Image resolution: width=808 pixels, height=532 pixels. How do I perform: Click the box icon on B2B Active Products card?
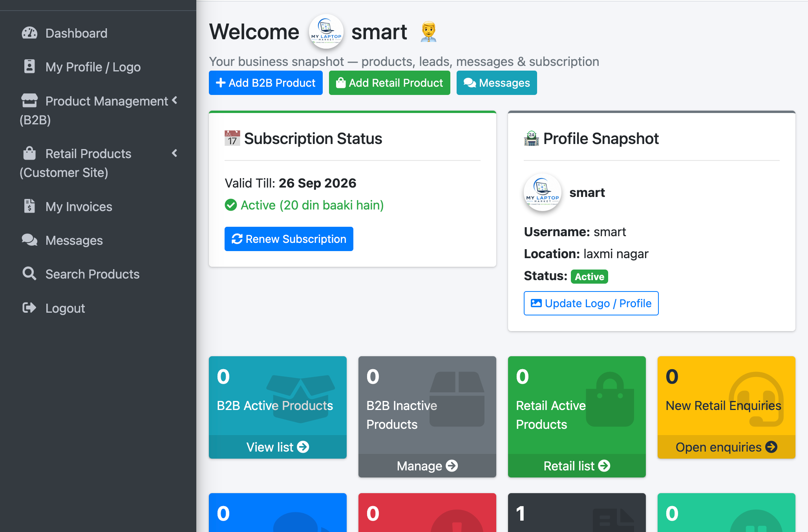pyautogui.click(x=300, y=398)
